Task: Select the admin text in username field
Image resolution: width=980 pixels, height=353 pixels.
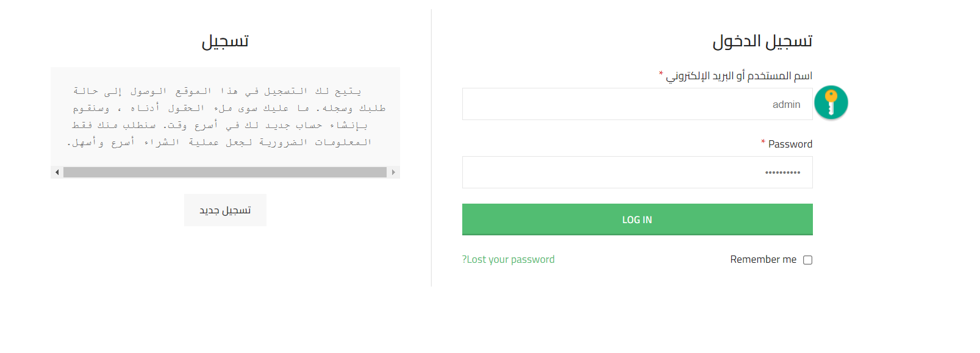Action: [786, 105]
